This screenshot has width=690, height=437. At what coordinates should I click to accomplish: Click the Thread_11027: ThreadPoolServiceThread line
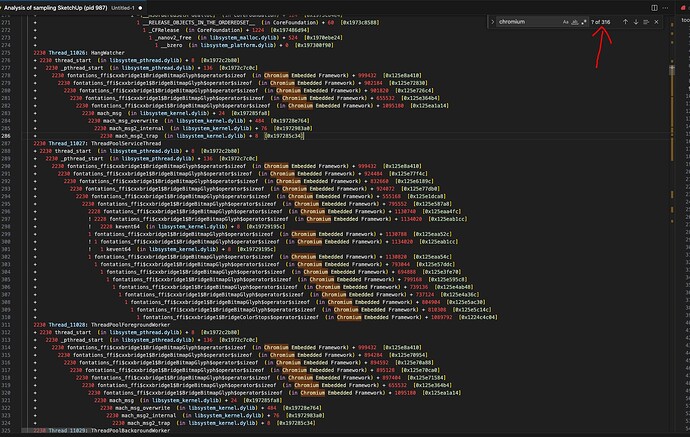point(97,143)
